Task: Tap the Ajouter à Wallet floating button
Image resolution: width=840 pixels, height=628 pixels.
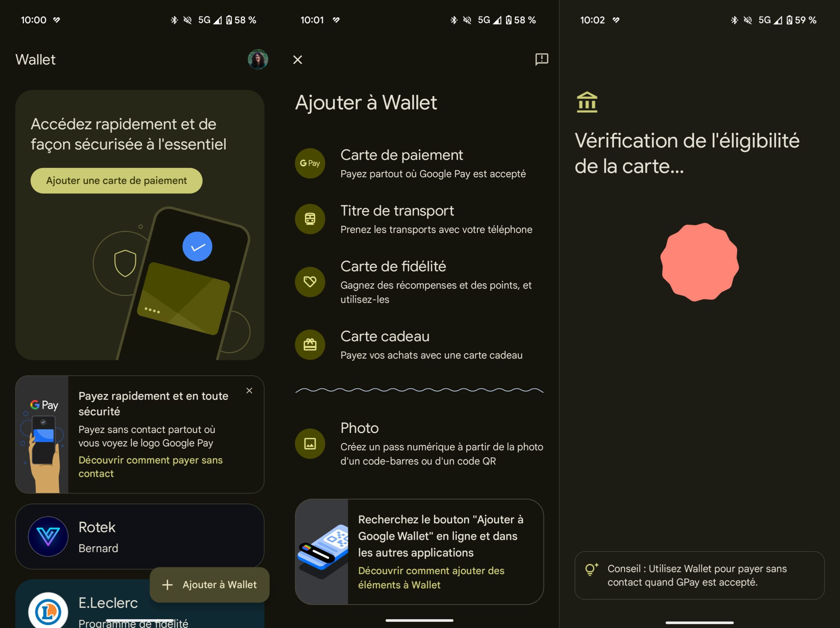Action: tap(210, 584)
